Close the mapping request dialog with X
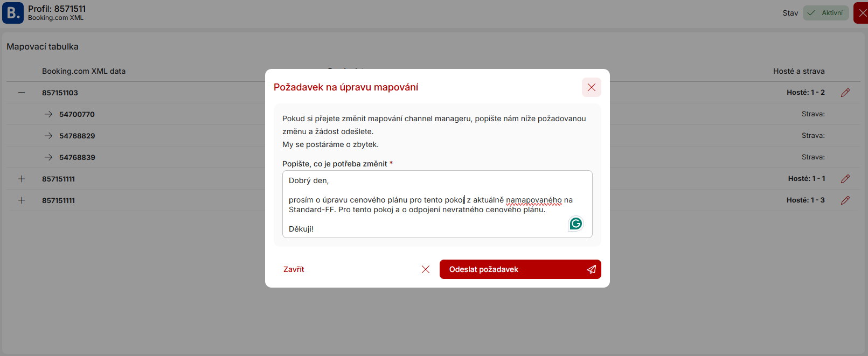 click(x=591, y=87)
